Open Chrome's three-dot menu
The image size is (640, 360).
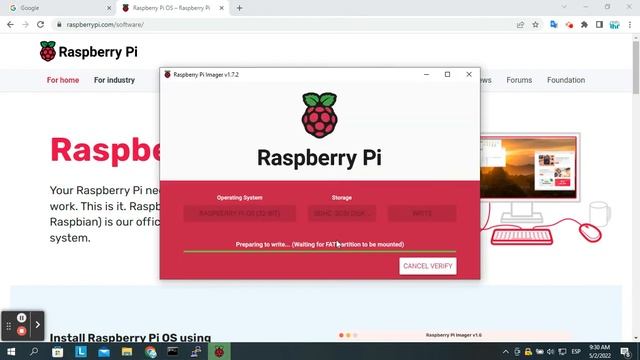630,24
